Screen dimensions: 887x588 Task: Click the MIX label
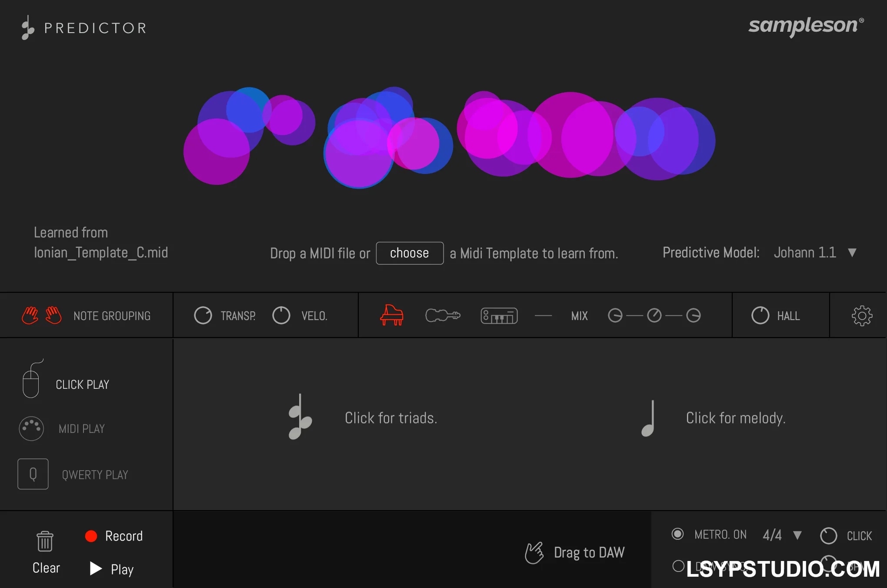click(579, 316)
